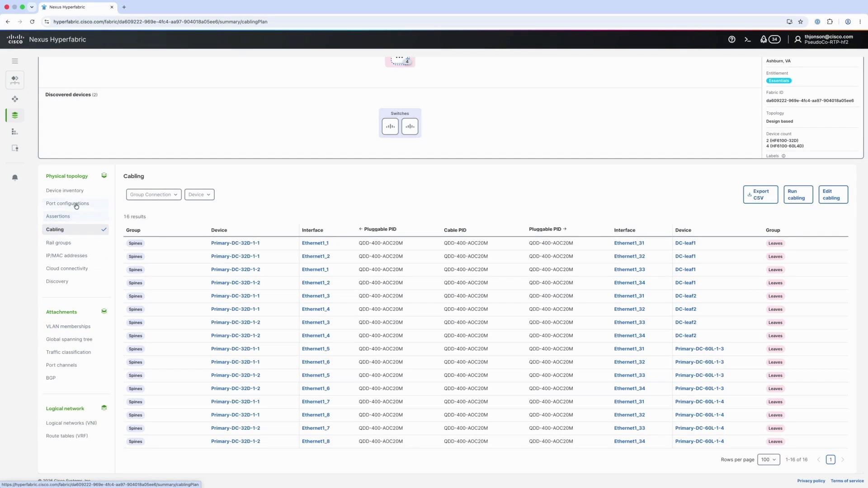The image size is (868, 488).
Task: Go to VLAN memberships menu item
Action: [x=68, y=326]
